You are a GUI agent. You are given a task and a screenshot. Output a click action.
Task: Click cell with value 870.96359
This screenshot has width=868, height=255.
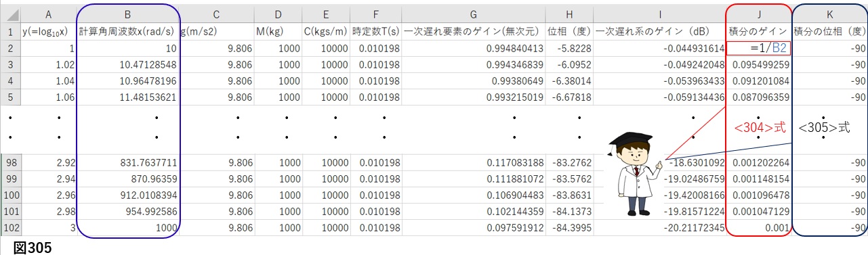[128, 179]
